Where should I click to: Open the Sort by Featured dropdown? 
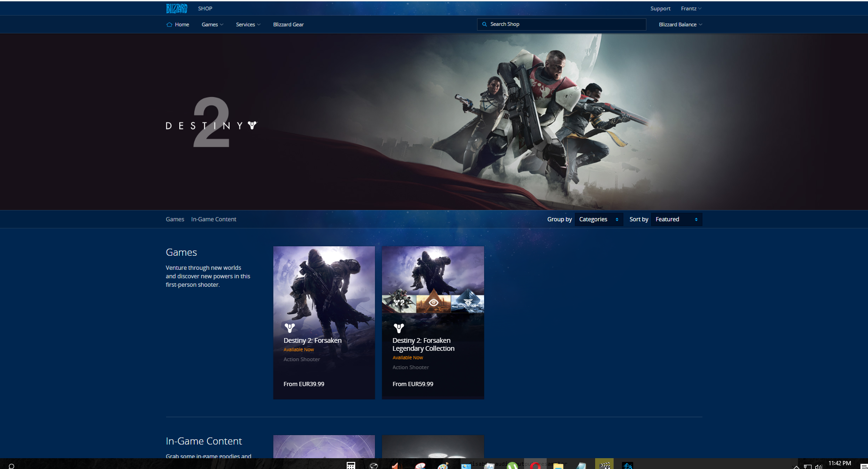coord(676,219)
